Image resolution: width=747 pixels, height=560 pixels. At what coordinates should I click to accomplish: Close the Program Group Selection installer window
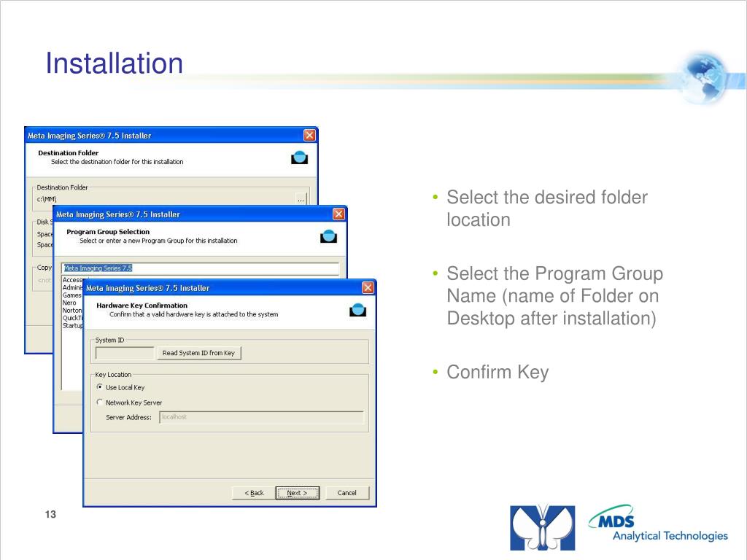pyautogui.click(x=338, y=214)
